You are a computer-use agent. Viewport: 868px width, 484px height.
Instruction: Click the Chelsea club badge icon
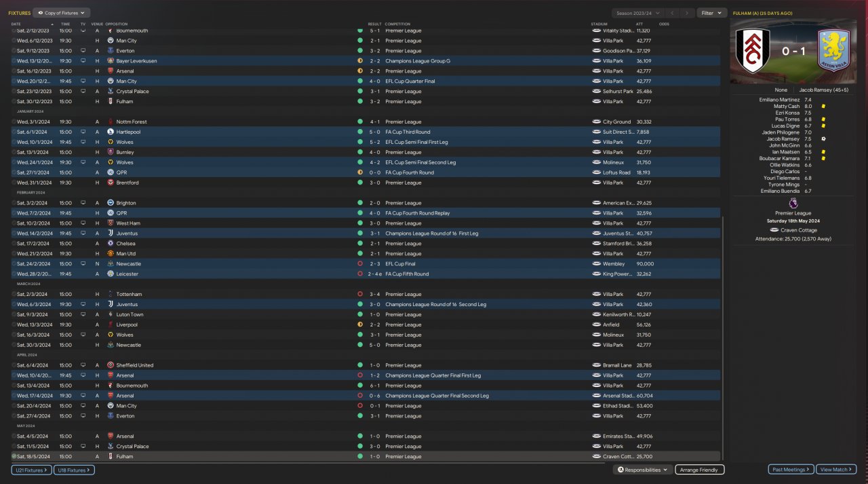[111, 243]
